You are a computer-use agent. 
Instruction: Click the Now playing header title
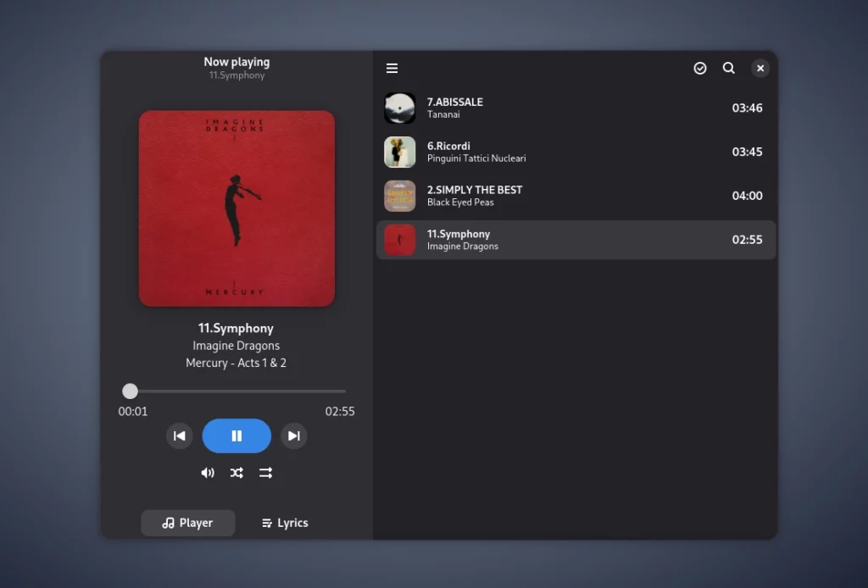click(236, 62)
